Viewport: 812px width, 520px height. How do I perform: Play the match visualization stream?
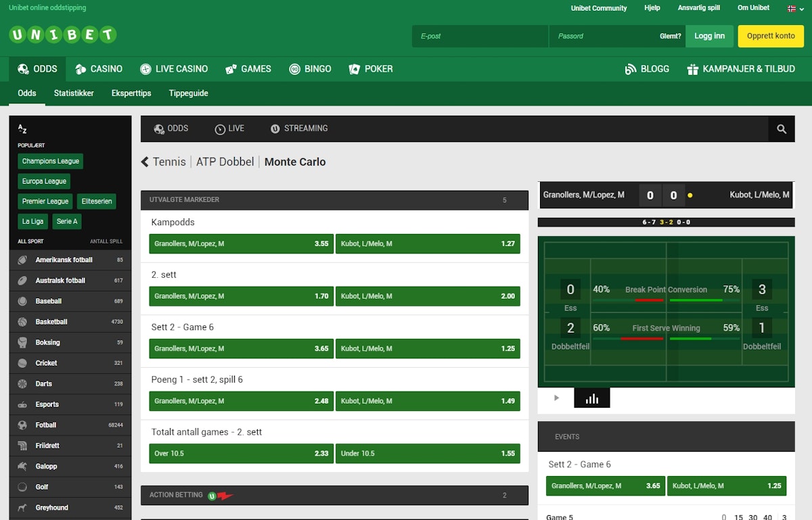click(x=556, y=398)
